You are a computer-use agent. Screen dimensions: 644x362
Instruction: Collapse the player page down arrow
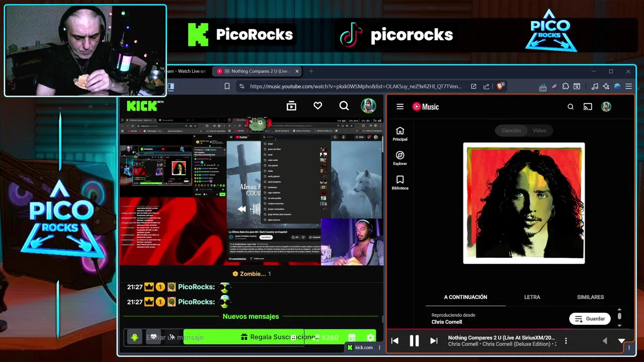click(x=622, y=341)
